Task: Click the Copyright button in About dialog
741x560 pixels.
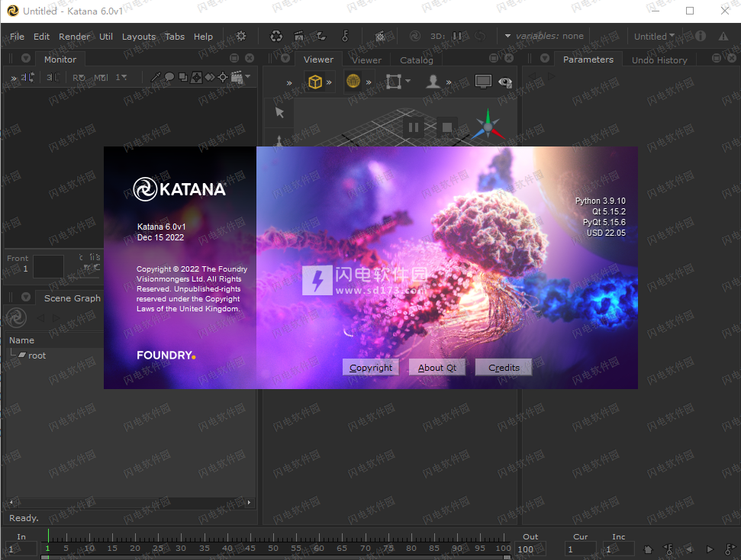Action: pyautogui.click(x=371, y=367)
